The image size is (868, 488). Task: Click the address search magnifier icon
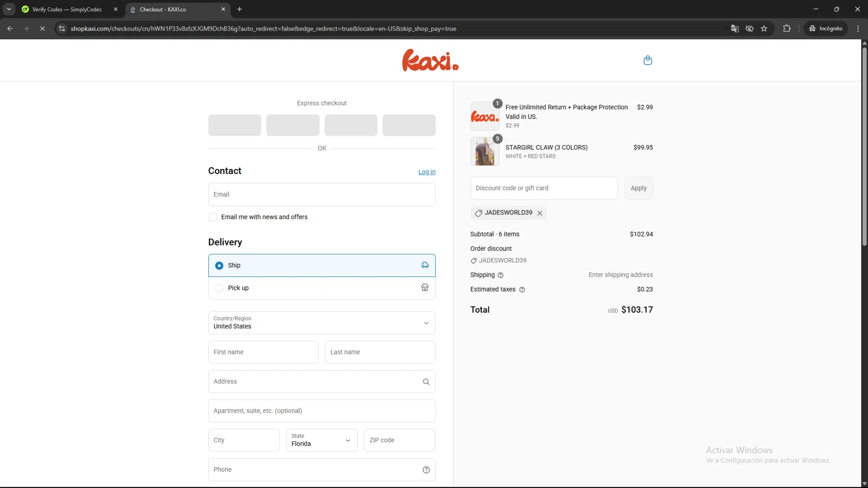[426, 382]
